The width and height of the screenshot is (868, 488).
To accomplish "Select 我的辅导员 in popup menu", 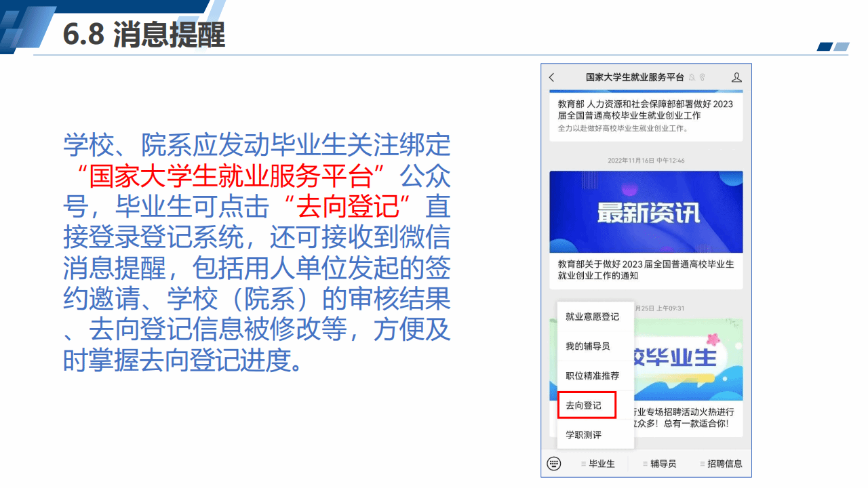I will coord(595,346).
